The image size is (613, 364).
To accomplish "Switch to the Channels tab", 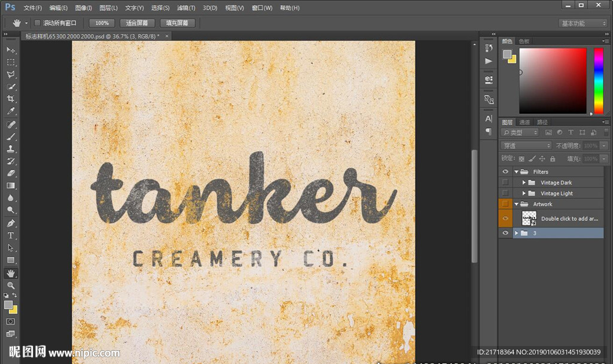I will [x=524, y=122].
